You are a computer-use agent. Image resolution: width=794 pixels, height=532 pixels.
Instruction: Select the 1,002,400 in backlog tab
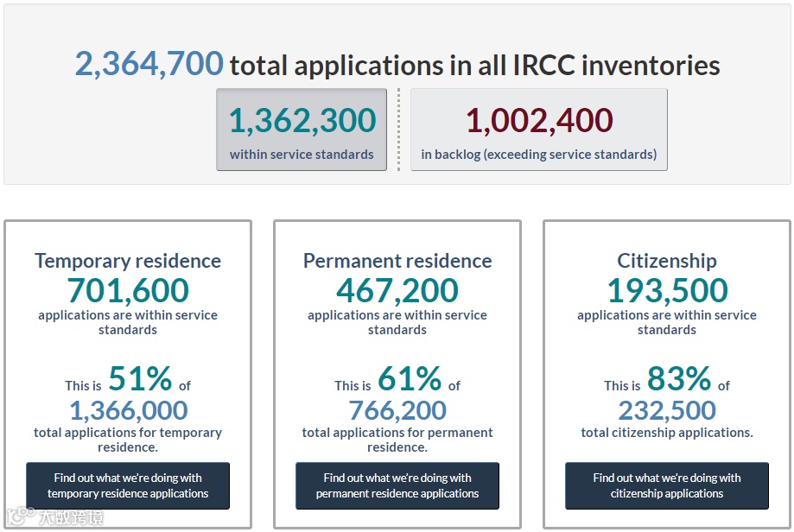[539, 130]
